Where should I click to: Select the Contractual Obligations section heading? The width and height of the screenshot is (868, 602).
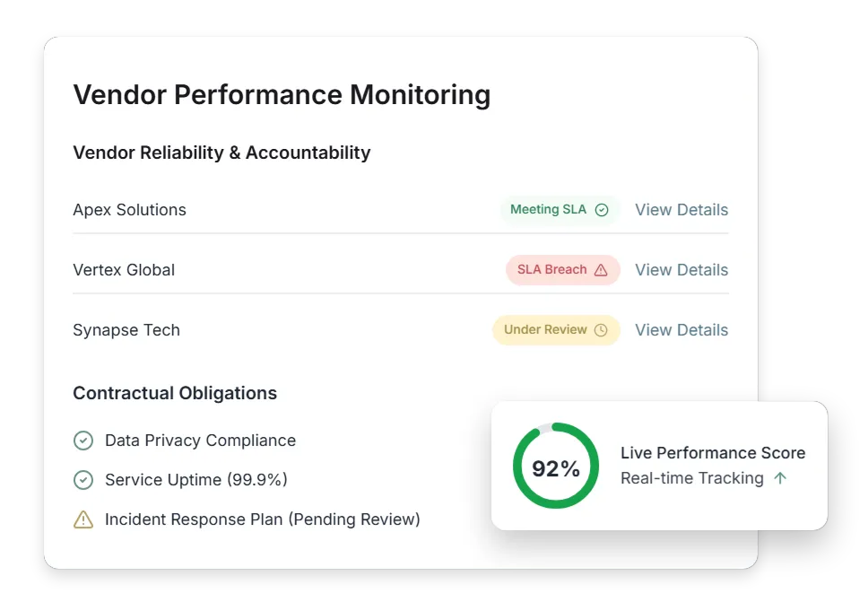coord(175,393)
